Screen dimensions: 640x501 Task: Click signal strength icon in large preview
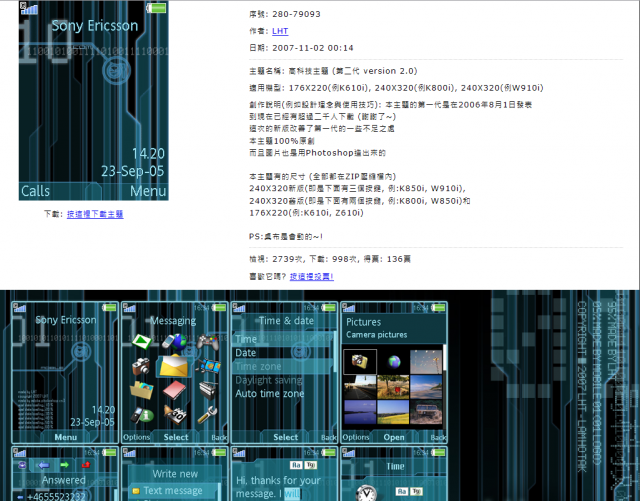[x=29, y=8]
